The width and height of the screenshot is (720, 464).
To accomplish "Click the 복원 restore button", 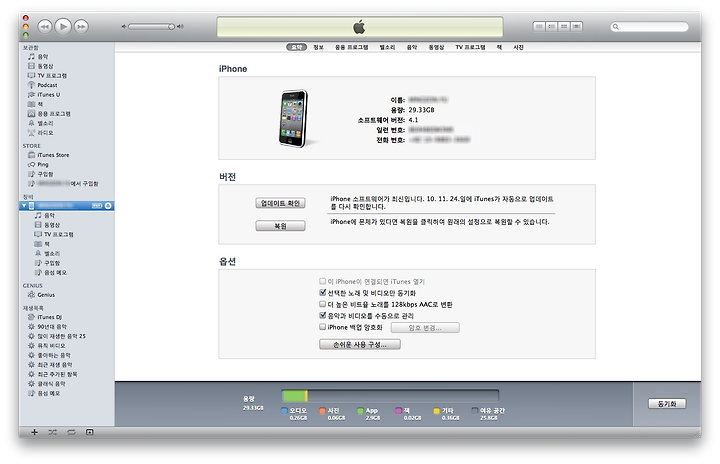I will pos(280,226).
